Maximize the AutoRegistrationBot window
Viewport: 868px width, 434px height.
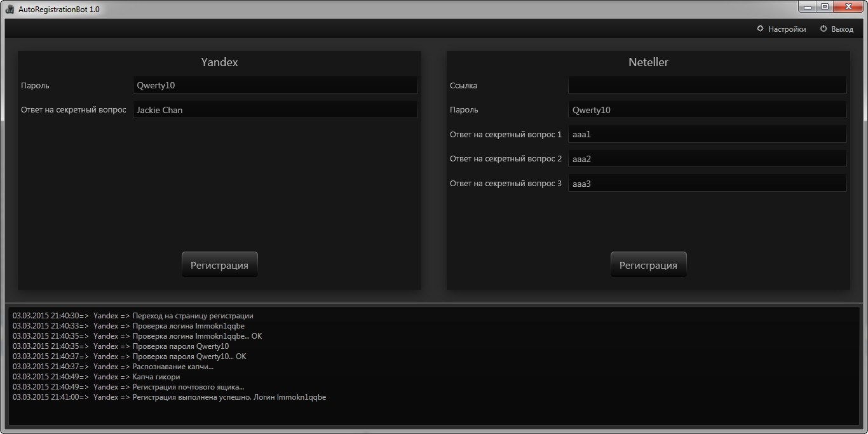(825, 7)
